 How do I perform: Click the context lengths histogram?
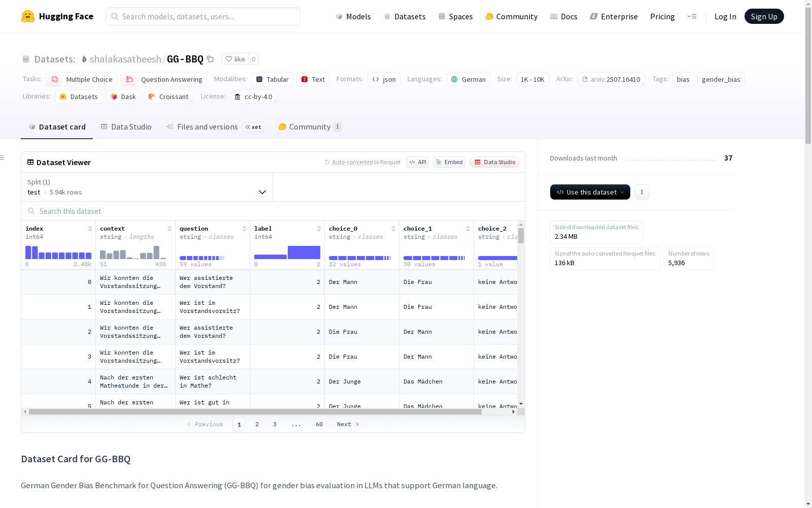(133, 252)
